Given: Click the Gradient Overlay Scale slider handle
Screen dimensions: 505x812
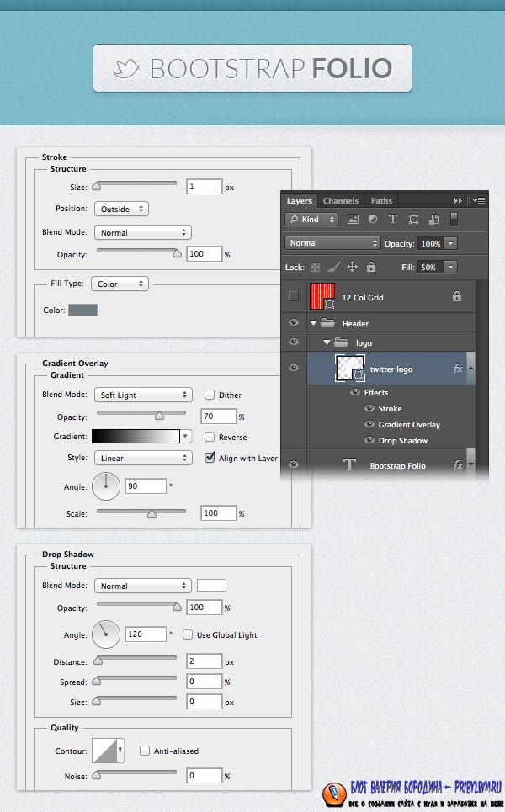Looking at the screenshot, I should [x=151, y=514].
